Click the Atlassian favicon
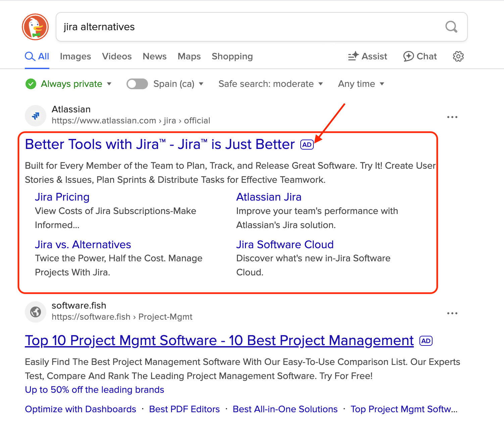Image resolution: width=504 pixels, height=430 pixels. coord(36,116)
